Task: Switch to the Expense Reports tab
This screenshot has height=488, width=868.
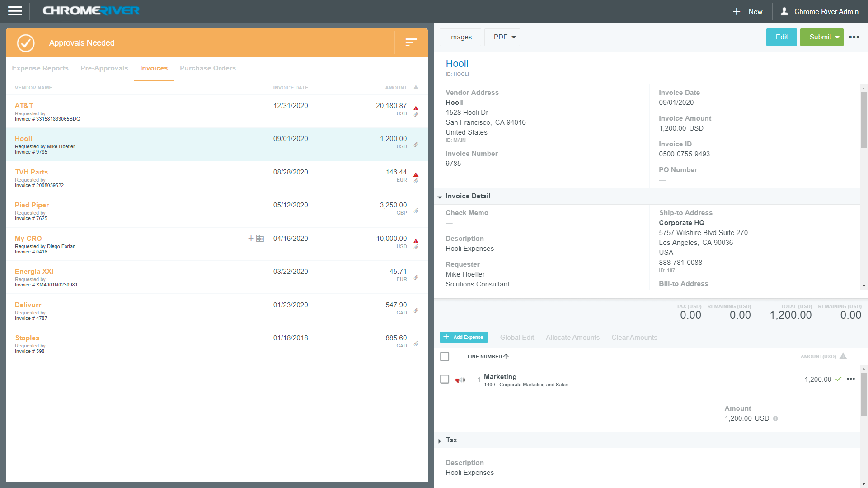Action: [x=40, y=68]
